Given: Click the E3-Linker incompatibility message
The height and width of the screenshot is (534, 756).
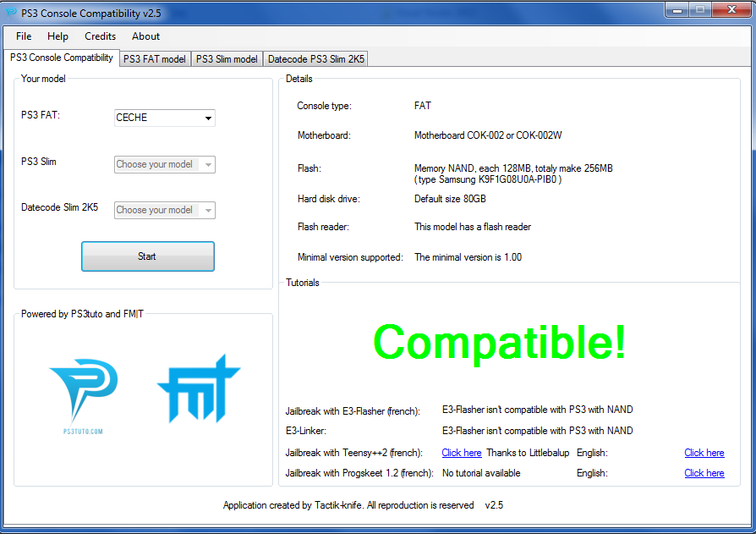Looking at the screenshot, I should [x=537, y=430].
